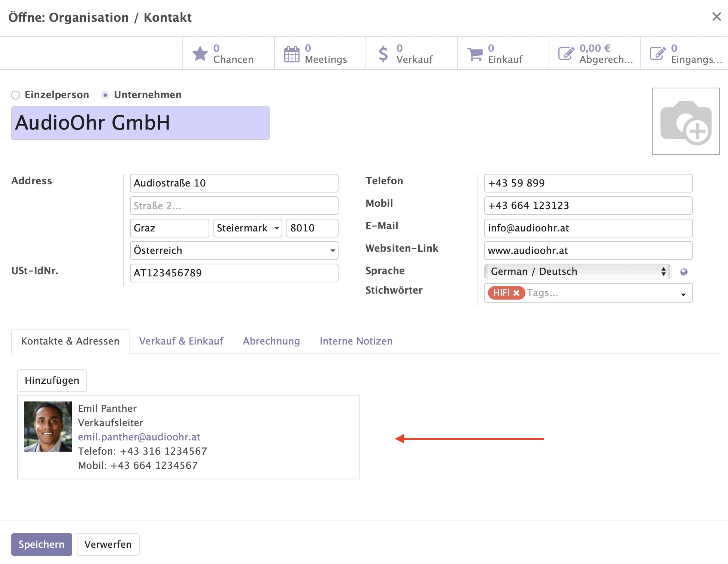Upload company photo via camera placeholder
The image size is (728, 564).
[x=686, y=121]
